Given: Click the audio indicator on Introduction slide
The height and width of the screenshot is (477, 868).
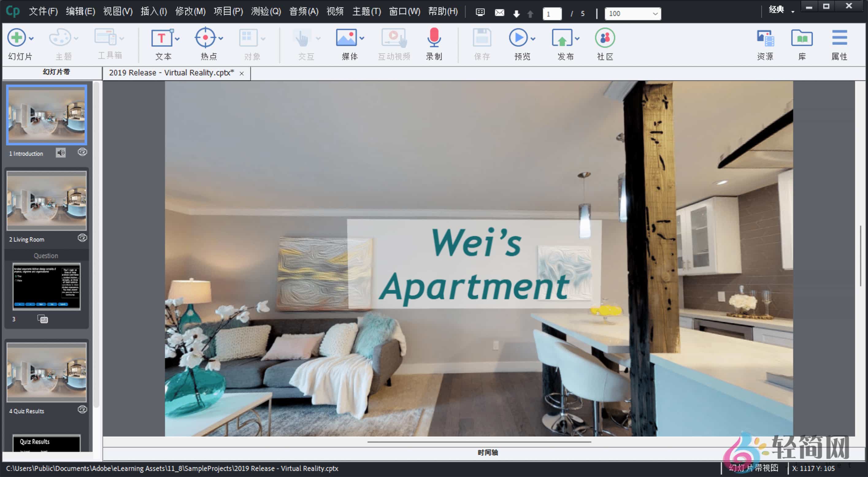Looking at the screenshot, I should (61, 152).
